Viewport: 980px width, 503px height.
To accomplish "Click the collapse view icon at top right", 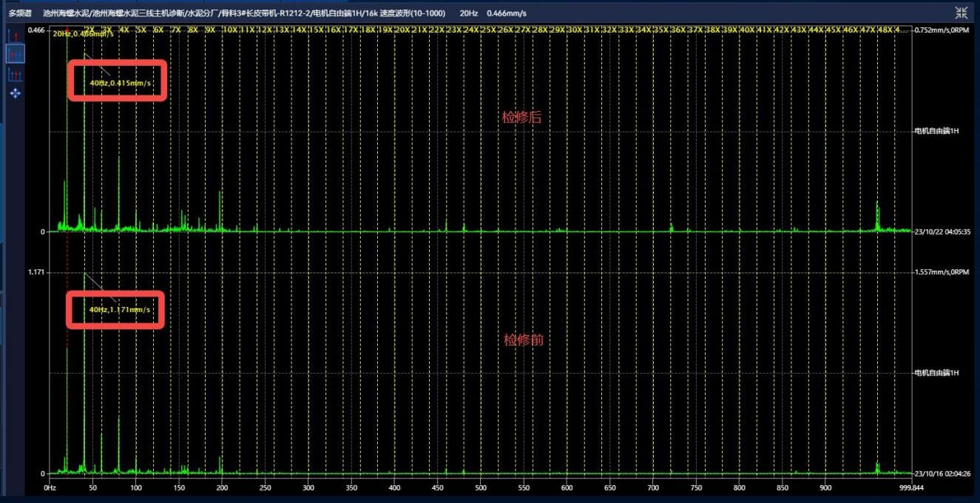I will point(962,13).
